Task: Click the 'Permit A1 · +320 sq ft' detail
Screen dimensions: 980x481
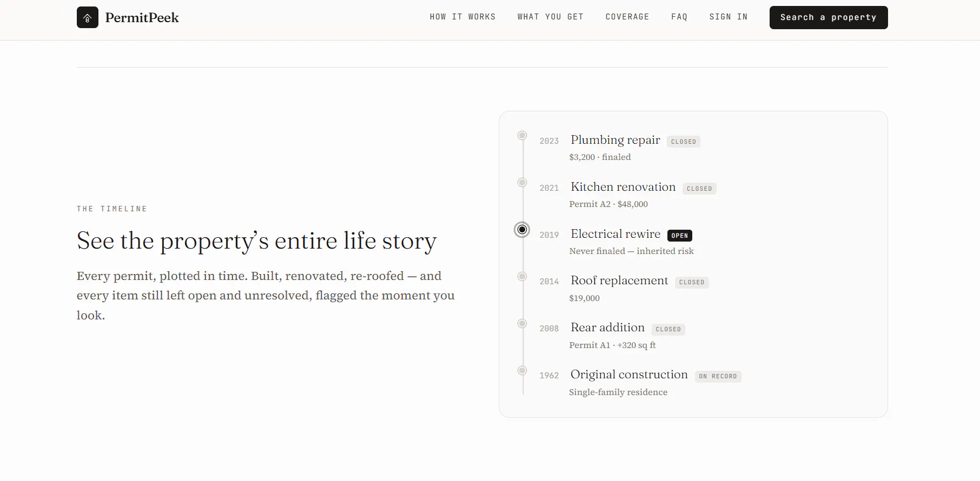Action: (612, 345)
